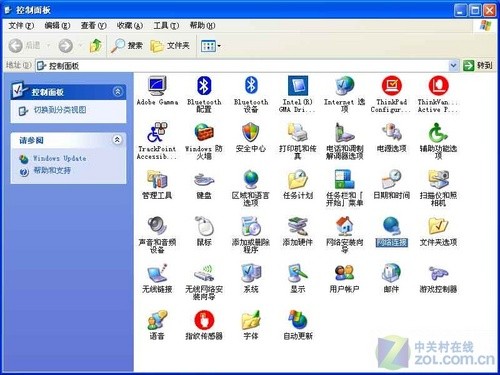
Task: Open the 添加或删除程序 icon
Action: pyautogui.click(x=251, y=226)
